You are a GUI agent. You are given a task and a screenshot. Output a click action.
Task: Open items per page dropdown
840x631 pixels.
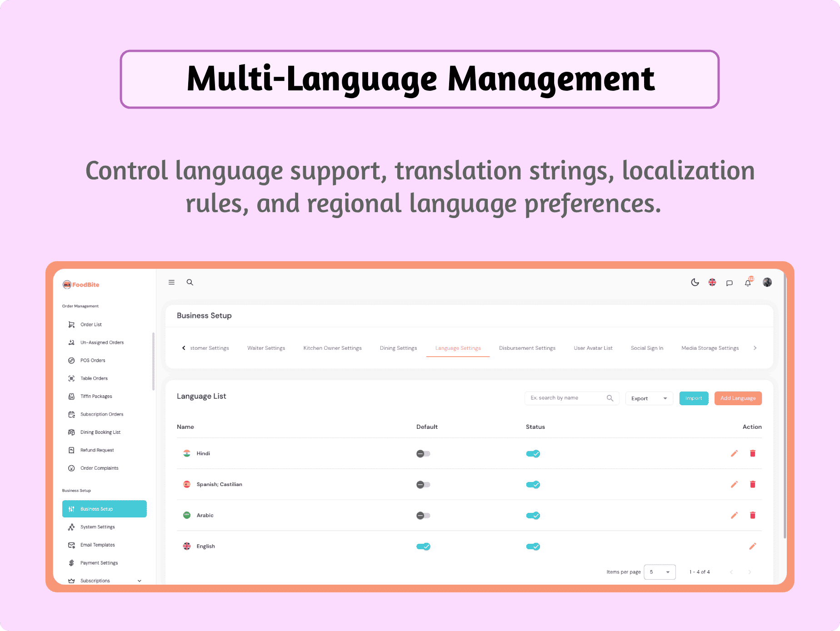[x=660, y=572]
